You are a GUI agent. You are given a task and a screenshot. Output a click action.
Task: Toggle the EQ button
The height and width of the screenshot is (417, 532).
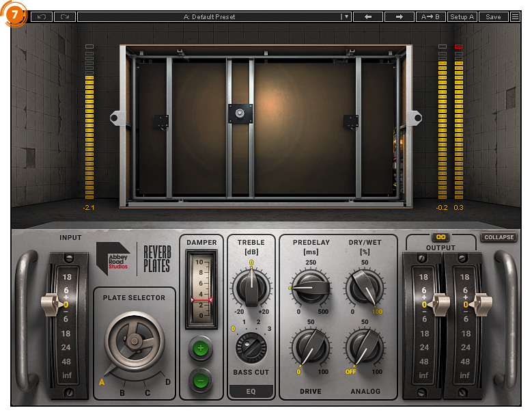click(251, 391)
